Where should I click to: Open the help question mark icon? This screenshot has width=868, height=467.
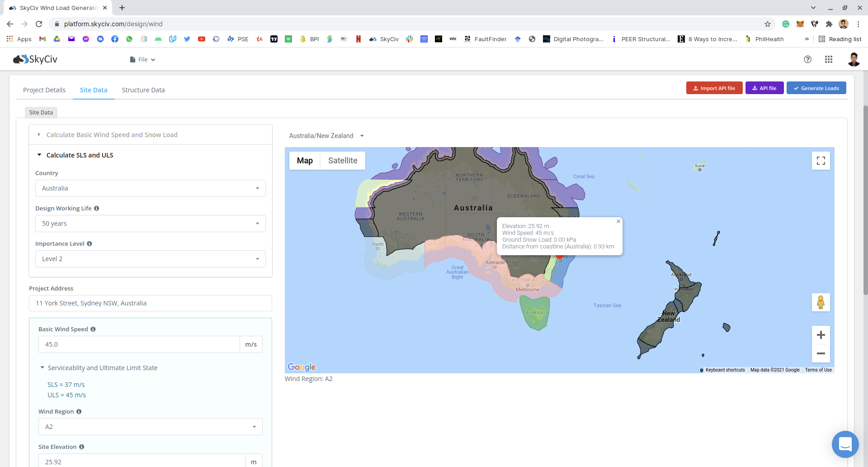point(807,59)
